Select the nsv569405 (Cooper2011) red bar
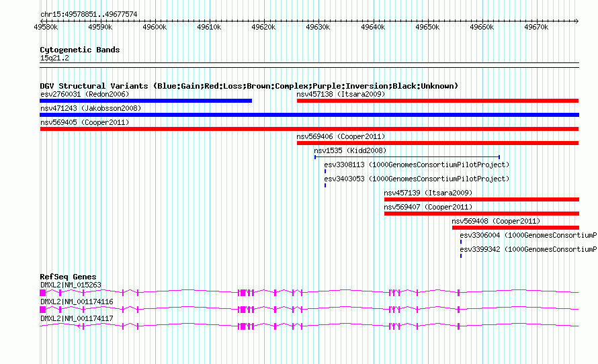Viewport: 598px width, 364px height. tap(309, 129)
